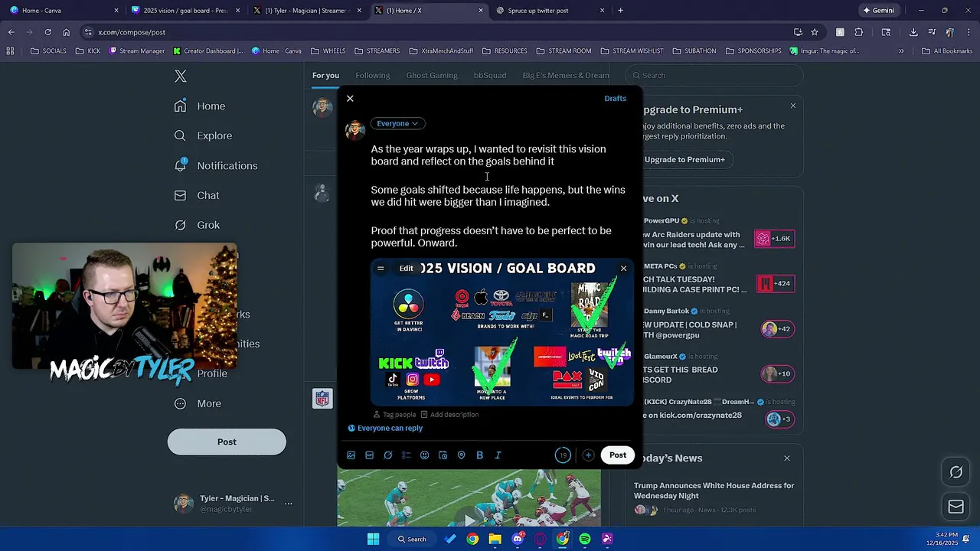Click the browser home icon

pos(66,32)
